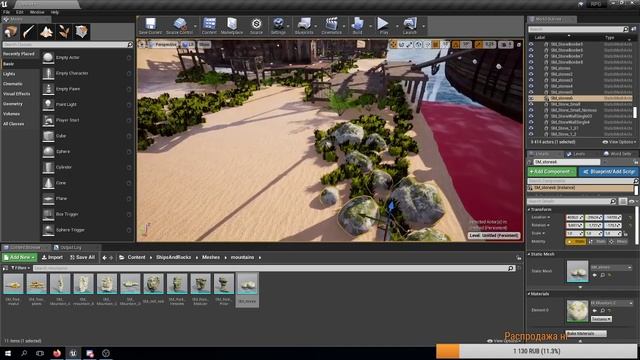Screen dimensions: 640x360
Task: Click the Launch toolbar icon
Action: (409, 25)
